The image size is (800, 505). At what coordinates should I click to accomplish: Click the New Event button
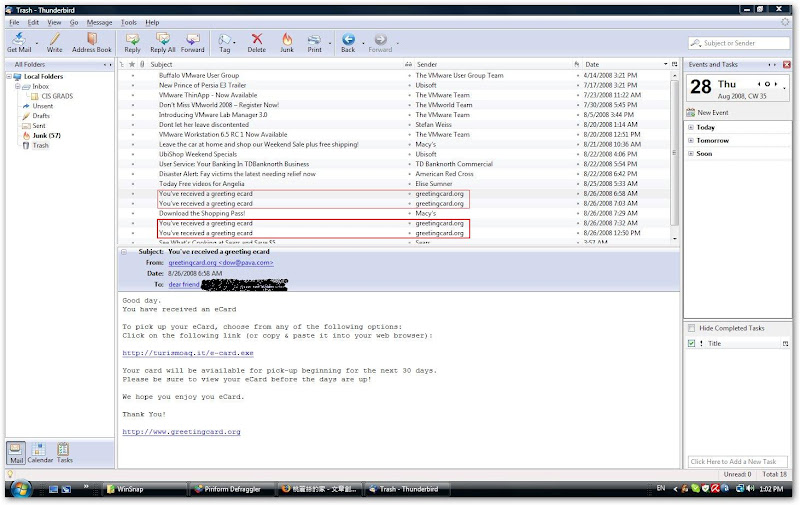(x=714, y=113)
